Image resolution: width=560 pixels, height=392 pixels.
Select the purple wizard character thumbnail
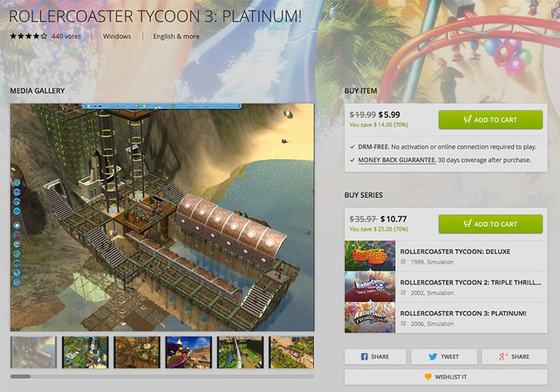188,352
